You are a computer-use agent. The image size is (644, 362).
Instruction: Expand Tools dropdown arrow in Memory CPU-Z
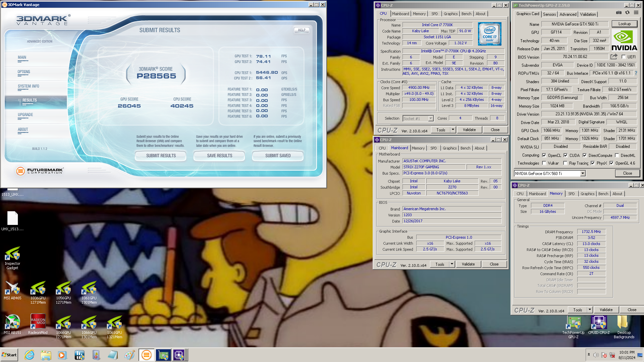click(x=590, y=310)
